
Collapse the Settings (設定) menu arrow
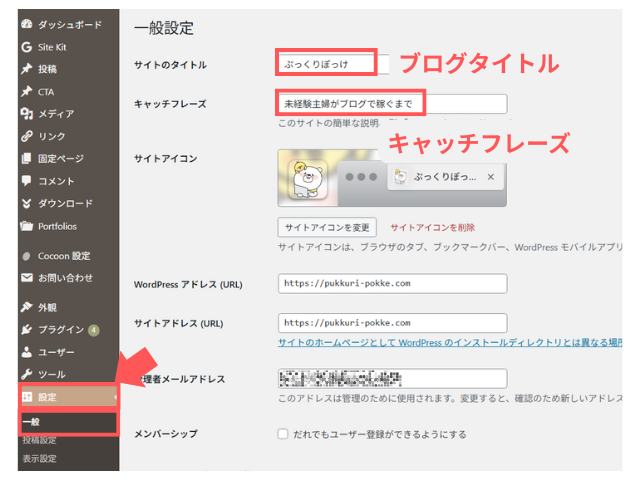coord(115,398)
